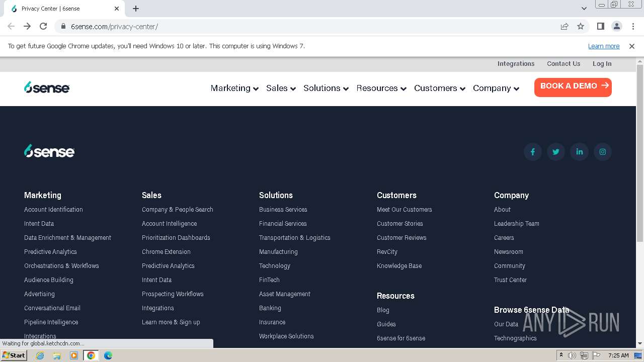The image size is (644, 362).
Task: Open the browser side panel icon
Action: 600,26
